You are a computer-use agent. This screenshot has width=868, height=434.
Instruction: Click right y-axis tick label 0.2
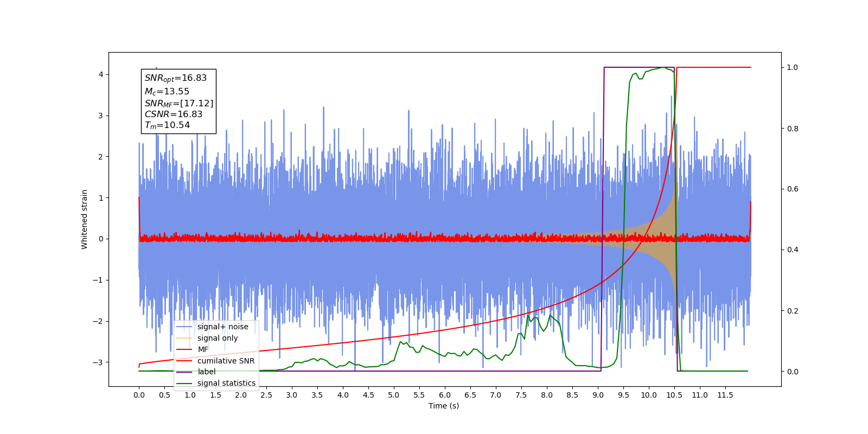click(x=793, y=311)
